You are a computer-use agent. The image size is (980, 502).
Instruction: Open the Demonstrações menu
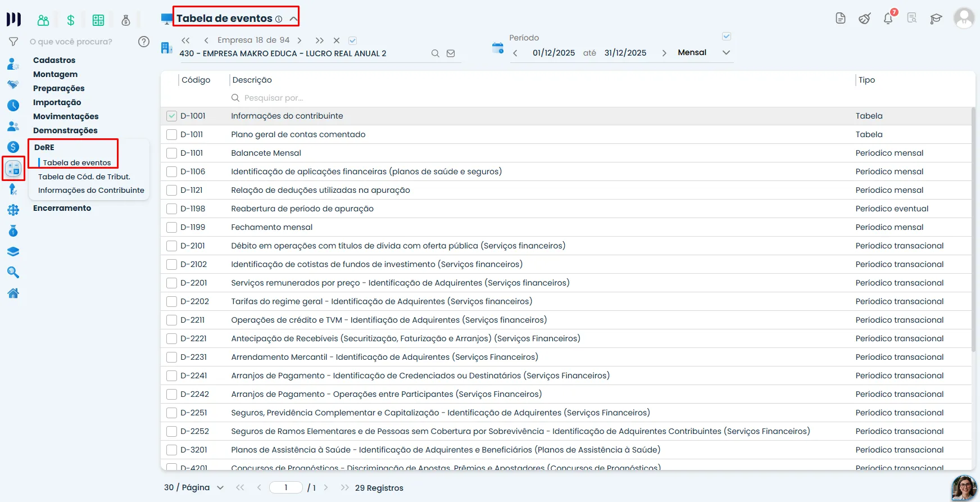pos(65,130)
